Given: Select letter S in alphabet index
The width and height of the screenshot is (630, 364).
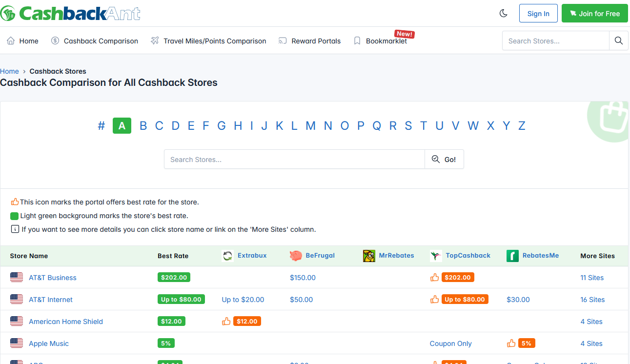Looking at the screenshot, I should click(x=408, y=126).
